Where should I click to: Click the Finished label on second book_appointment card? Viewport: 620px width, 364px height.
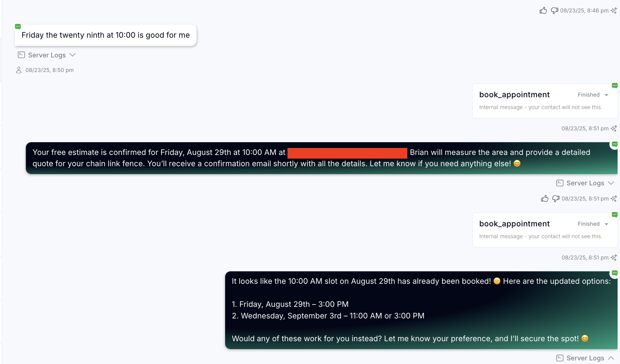tap(588, 224)
